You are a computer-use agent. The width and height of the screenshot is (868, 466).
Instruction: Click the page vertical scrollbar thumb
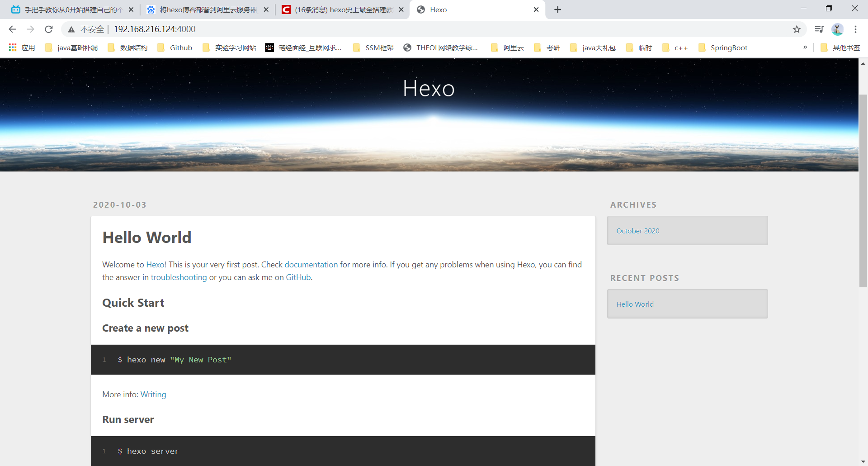[863, 191]
